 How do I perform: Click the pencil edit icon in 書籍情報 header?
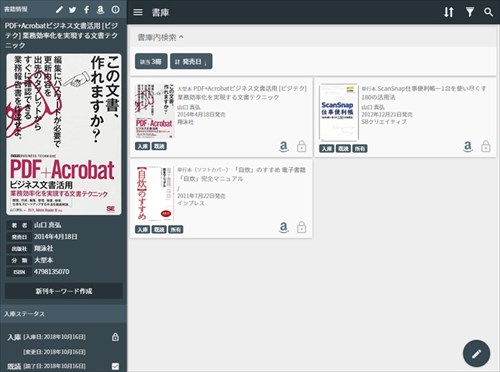(x=59, y=9)
